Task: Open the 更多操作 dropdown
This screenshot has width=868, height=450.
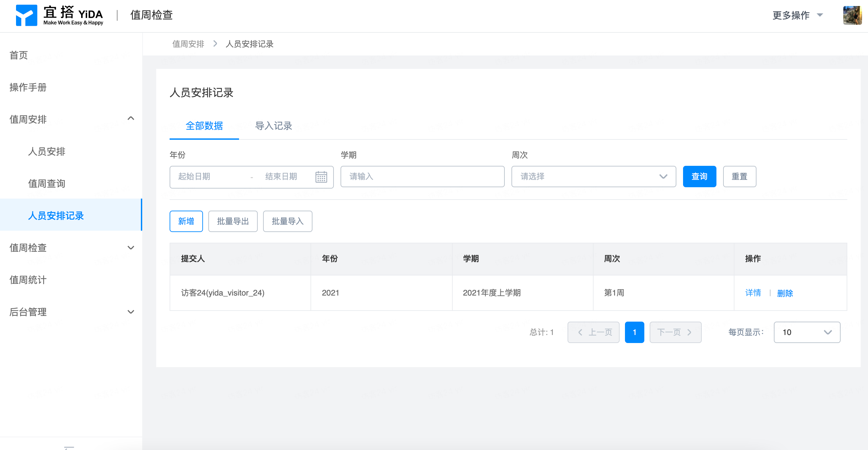Action: click(x=797, y=15)
